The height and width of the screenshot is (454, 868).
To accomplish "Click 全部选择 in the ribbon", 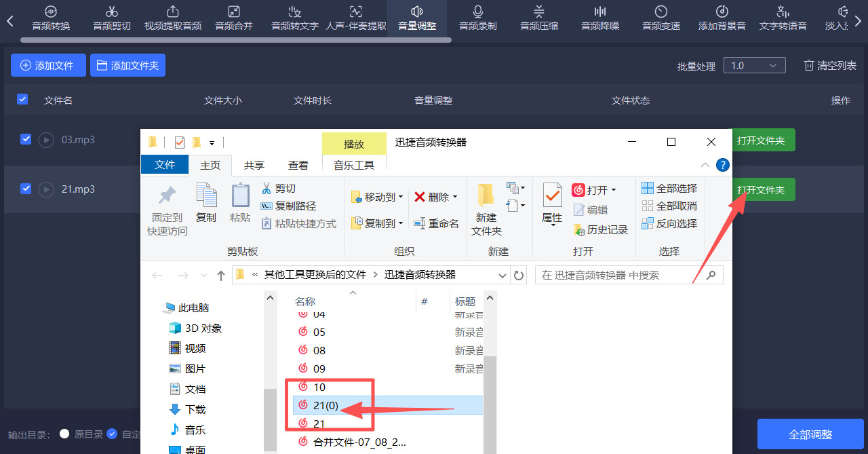I will (x=669, y=188).
